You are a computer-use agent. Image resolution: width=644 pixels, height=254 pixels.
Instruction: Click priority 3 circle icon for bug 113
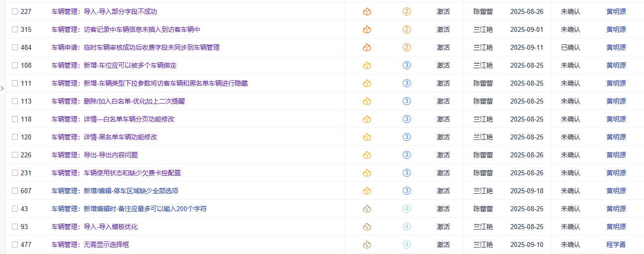pyautogui.click(x=407, y=101)
